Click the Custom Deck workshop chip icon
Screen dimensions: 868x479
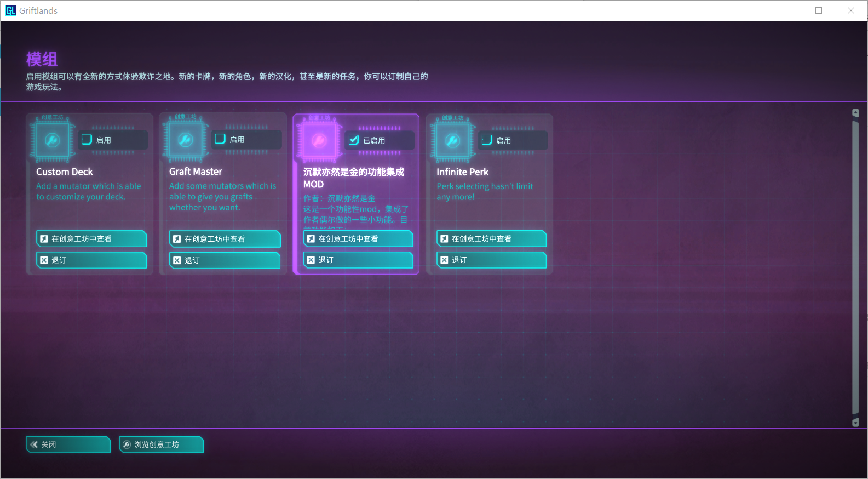(52, 141)
